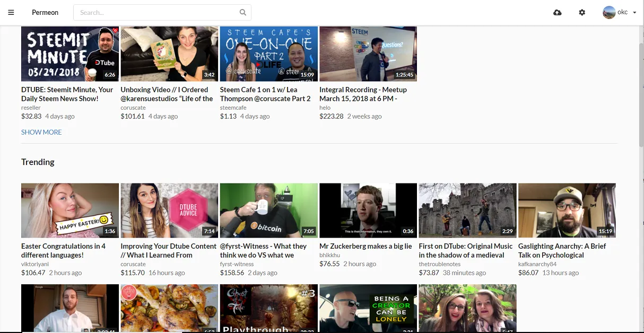Image resolution: width=644 pixels, height=333 pixels.
Task: Open bitcoin mug fyrst-witness thumbnail
Action: [x=269, y=211]
